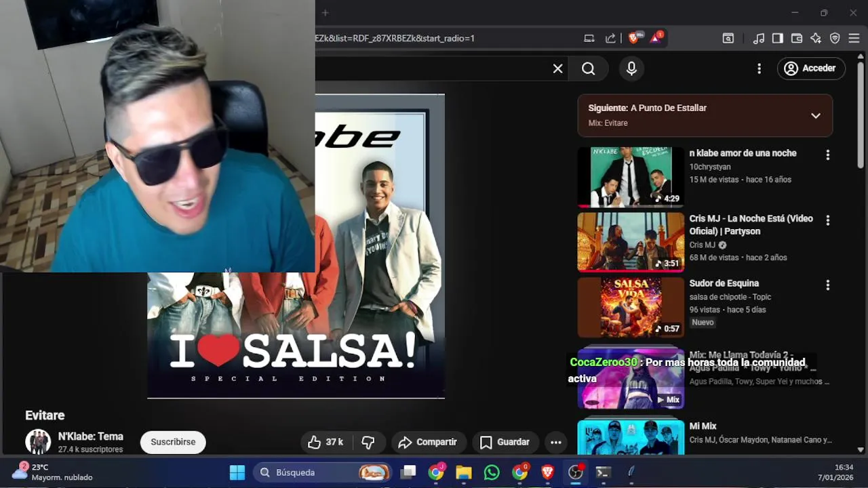Viewport: 868px width, 488px height.
Task: Click the page scrollbar down arrow
Action: pos(861,449)
